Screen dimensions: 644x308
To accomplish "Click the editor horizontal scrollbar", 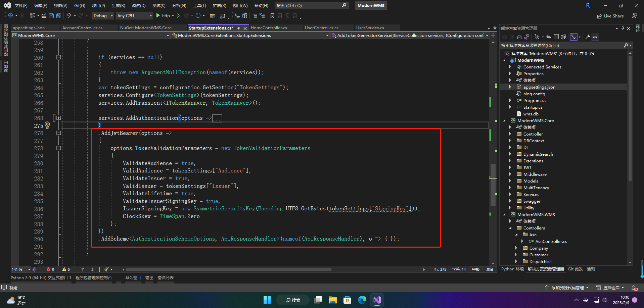I will tap(229, 269).
